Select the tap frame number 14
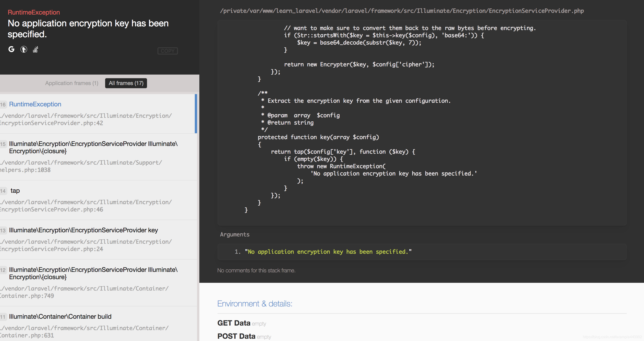 (15, 191)
